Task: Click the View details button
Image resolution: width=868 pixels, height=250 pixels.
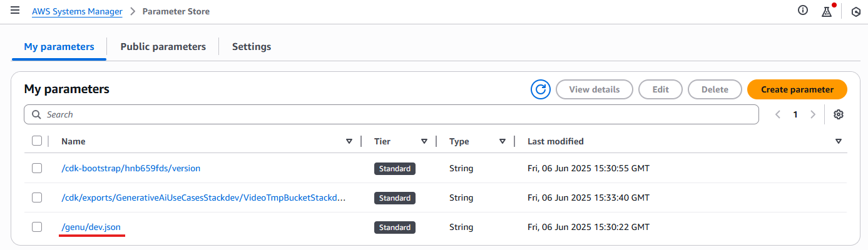Action: coord(595,89)
